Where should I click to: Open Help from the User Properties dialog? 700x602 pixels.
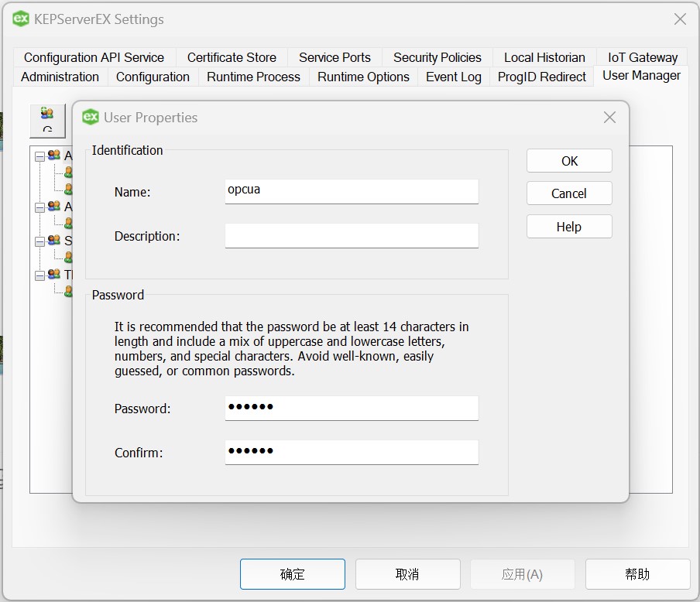(569, 226)
